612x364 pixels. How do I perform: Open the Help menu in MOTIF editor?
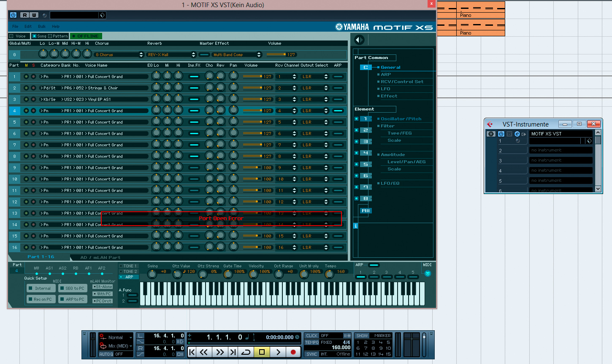[x=56, y=26]
